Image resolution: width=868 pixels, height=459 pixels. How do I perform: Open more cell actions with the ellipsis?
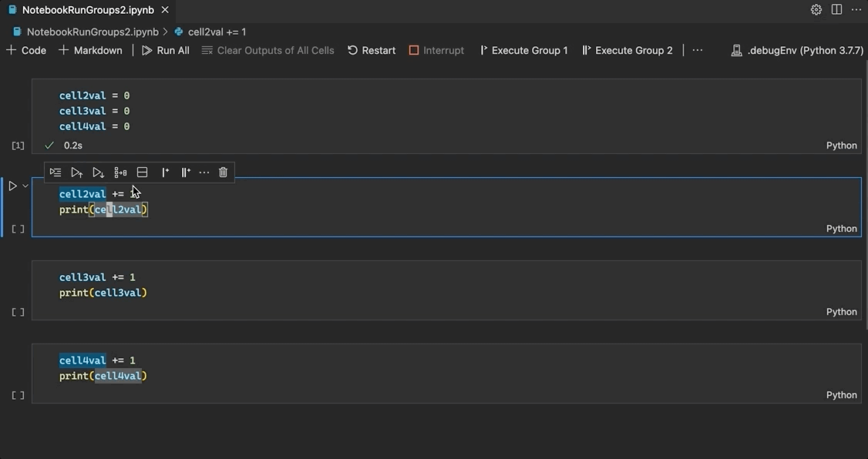[x=204, y=172]
